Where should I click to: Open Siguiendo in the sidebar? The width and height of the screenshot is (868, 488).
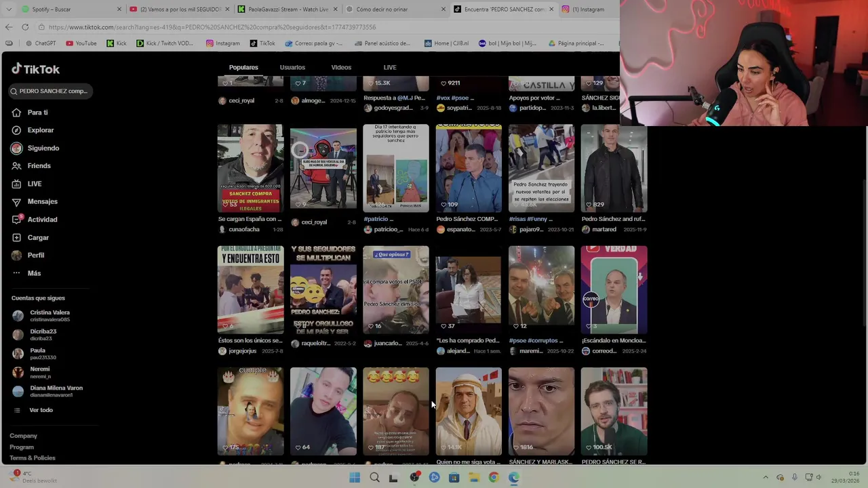tap(35, 148)
